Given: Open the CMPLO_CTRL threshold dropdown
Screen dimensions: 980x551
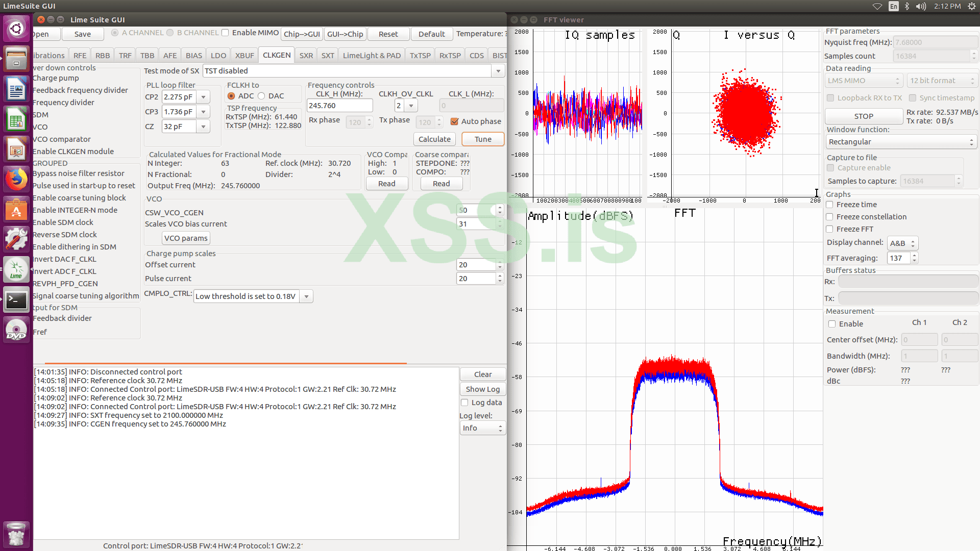Looking at the screenshot, I should 306,296.
